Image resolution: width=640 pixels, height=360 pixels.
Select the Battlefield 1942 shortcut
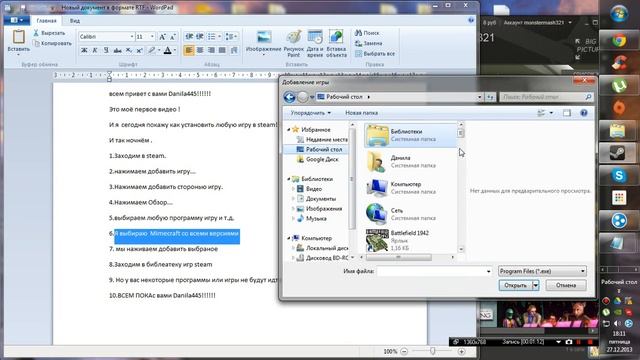[411, 240]
